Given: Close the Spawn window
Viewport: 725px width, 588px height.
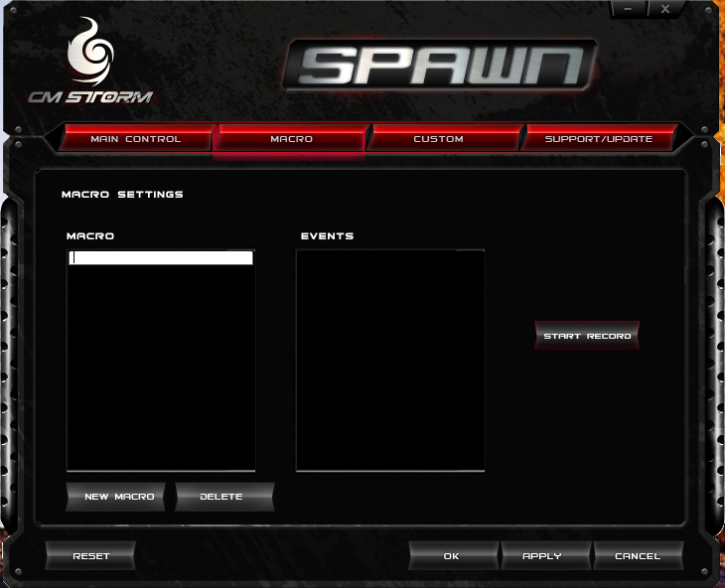Looking at the screenshot, I should (x=665, y=9).
